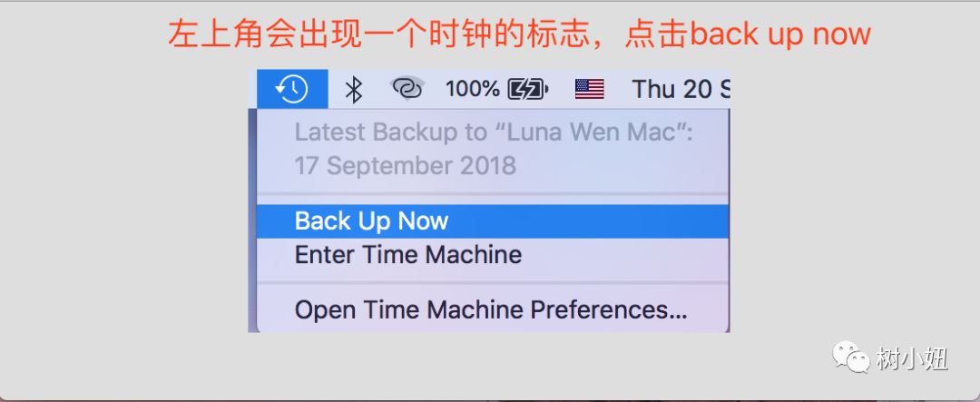Click the words "back up now" in red heading

tap(780, 34)
